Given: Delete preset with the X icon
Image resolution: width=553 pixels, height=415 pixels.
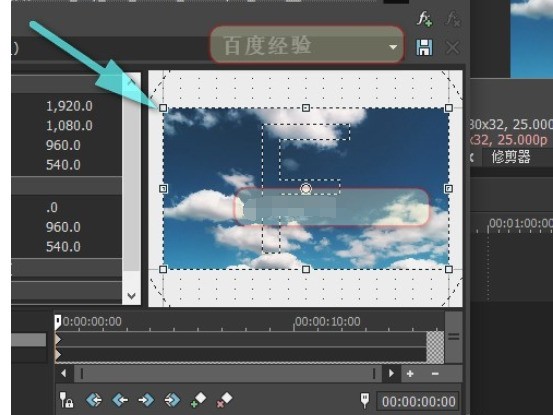Looking at the screenshot, I should (x=452, y=48).
